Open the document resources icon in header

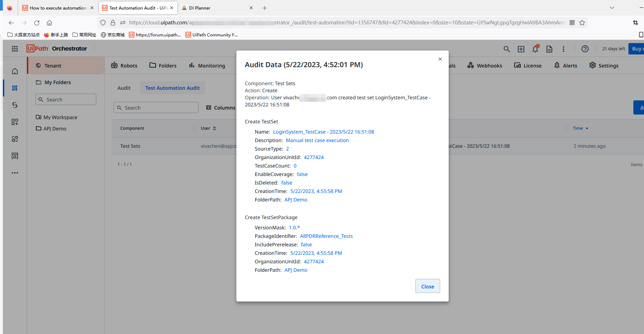(549, 49)
